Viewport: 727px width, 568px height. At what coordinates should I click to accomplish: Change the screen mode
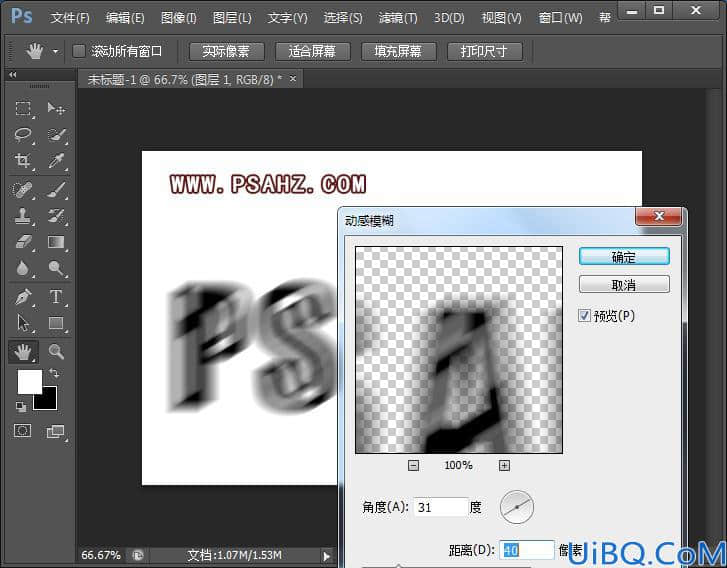(56, 432)
